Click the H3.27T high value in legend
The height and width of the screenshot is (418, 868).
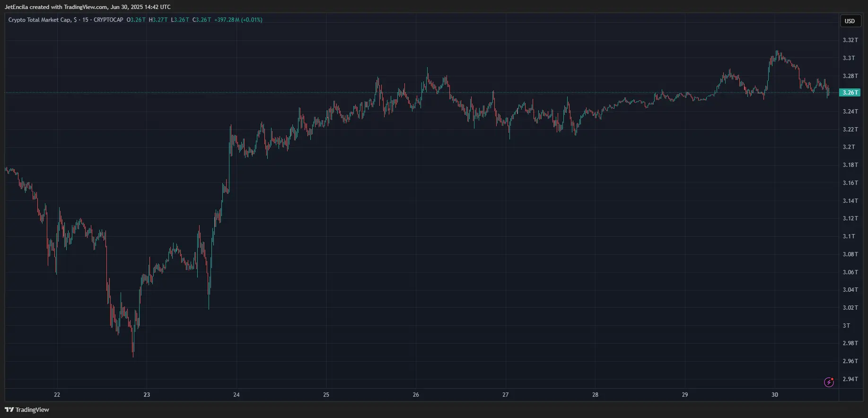tap(158, 20)
